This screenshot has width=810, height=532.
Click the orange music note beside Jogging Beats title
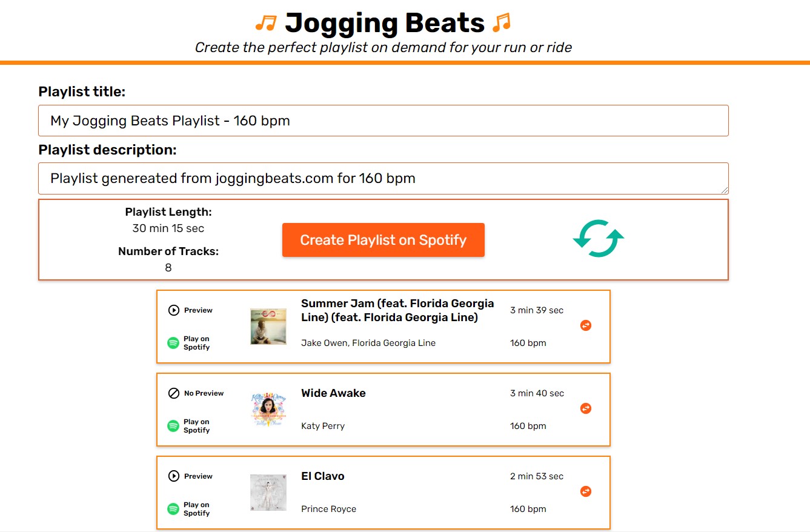[266, 22]
